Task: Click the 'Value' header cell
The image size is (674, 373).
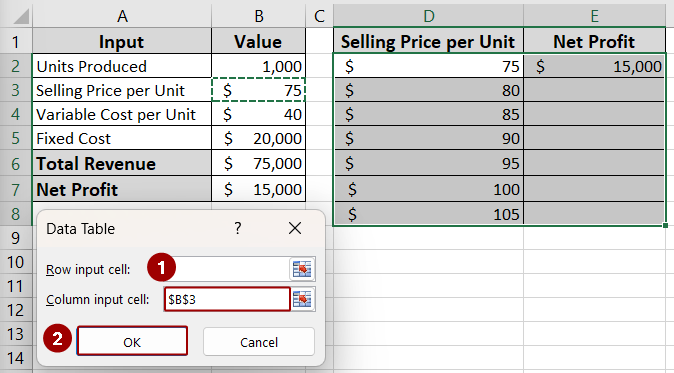Action: [259, 41]
